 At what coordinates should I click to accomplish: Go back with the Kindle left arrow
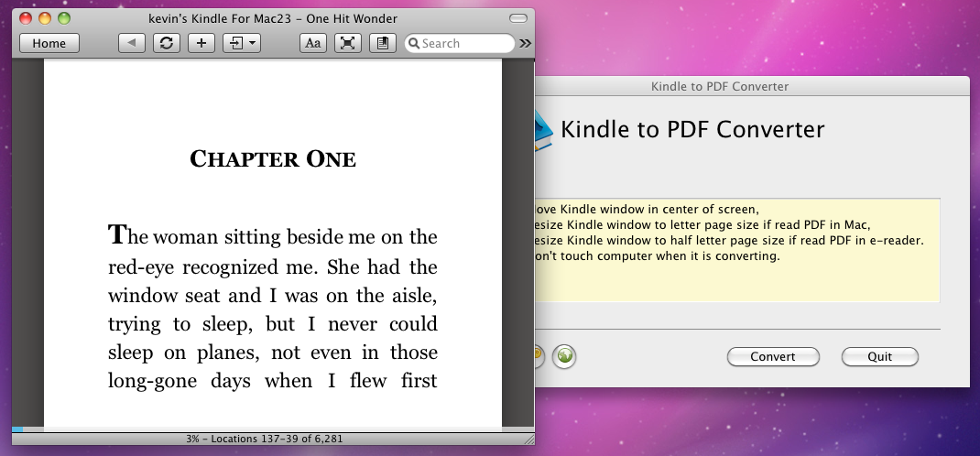(131, 43)
